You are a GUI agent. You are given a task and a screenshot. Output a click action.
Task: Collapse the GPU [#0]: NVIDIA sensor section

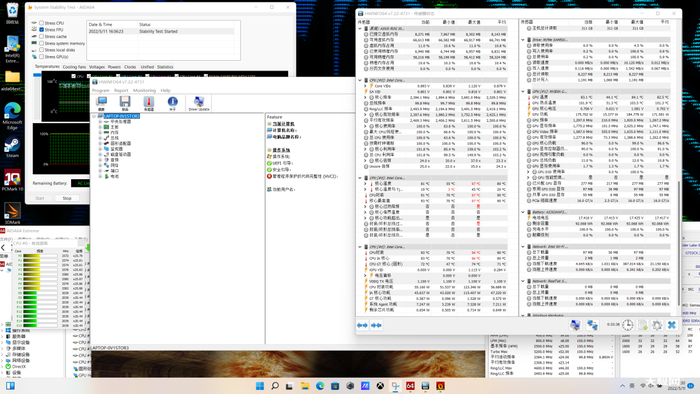coord(523,91)
